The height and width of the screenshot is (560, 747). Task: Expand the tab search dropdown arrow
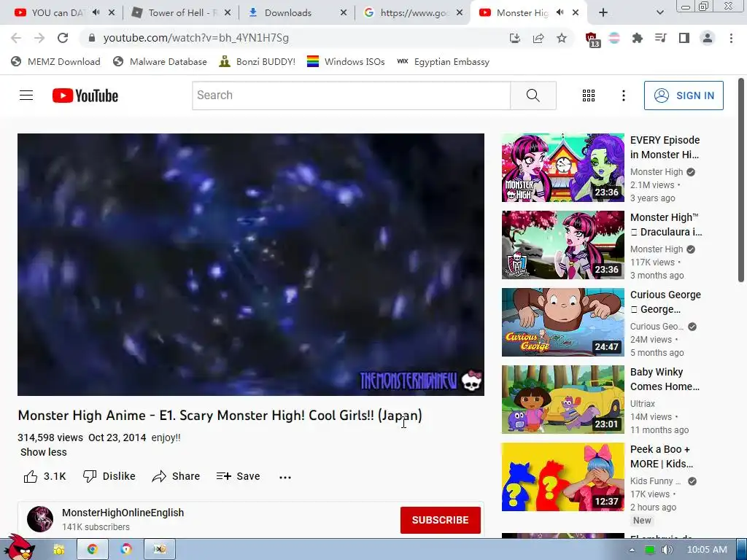pos(659,13)
